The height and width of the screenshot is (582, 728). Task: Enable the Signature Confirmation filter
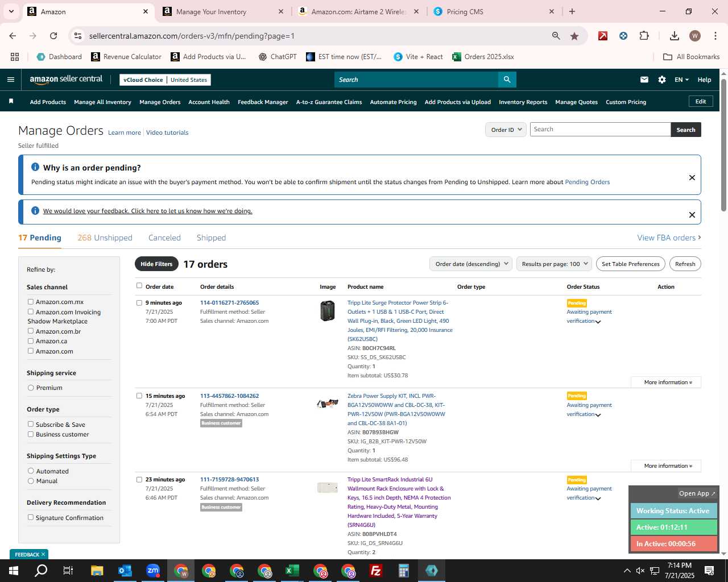(31, 517)
